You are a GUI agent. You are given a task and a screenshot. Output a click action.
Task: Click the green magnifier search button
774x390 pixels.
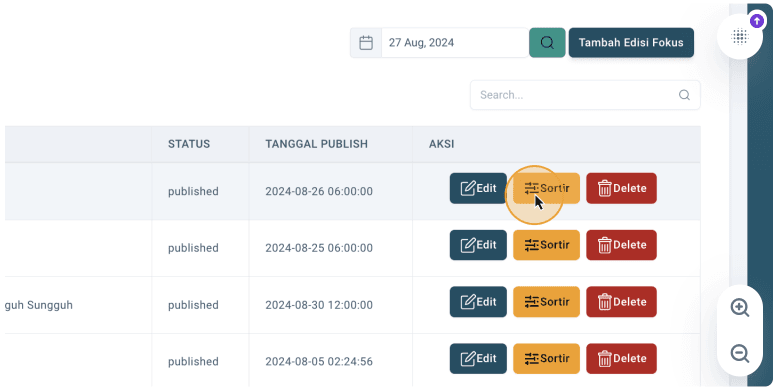click(547, 43)
